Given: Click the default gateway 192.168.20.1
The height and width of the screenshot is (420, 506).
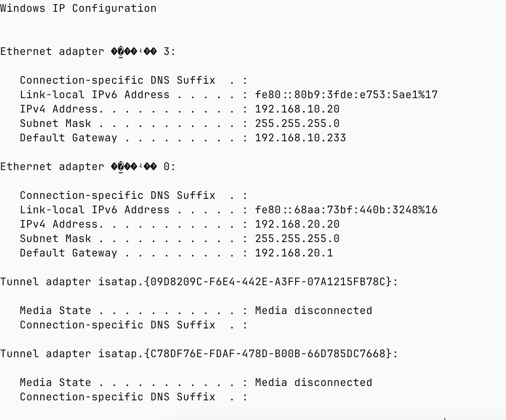Looking at the screenshot, I should [294, 253].
